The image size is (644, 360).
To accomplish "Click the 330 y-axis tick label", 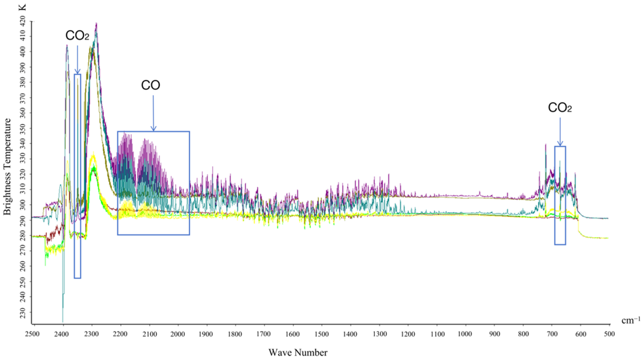I will click(x=23, y=159).
